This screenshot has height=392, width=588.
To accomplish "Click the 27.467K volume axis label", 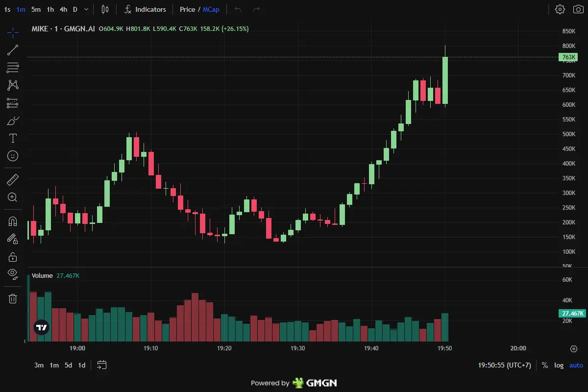I will [x=572, y=314].
